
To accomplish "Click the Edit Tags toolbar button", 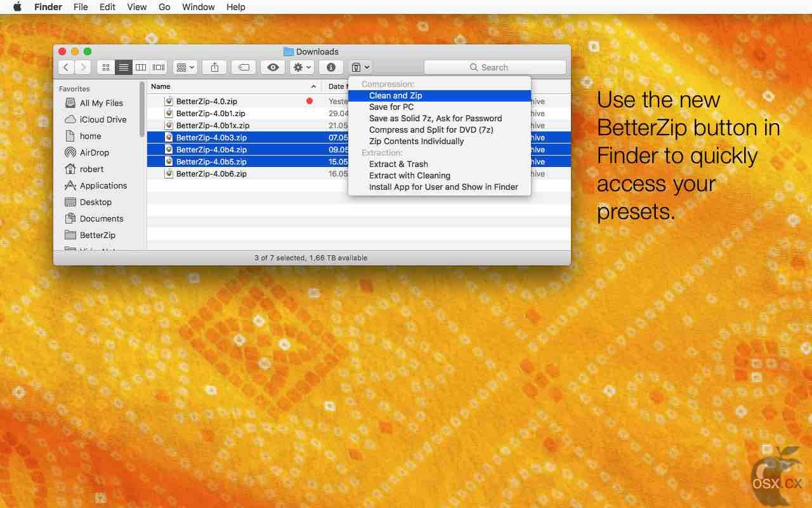I will [244, 67].
